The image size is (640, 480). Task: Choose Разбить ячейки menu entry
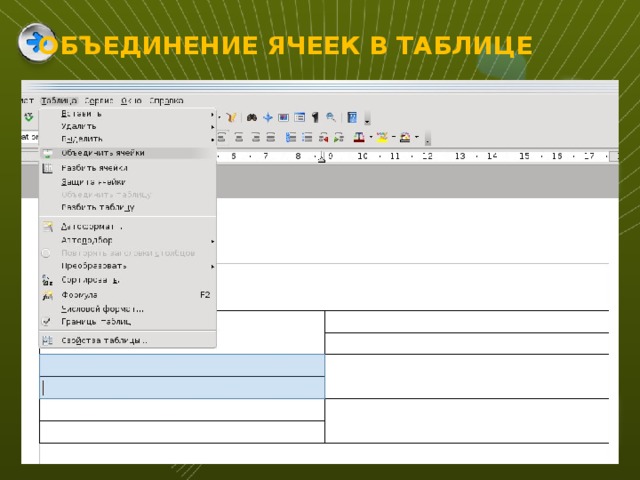[x=127, y=168]
